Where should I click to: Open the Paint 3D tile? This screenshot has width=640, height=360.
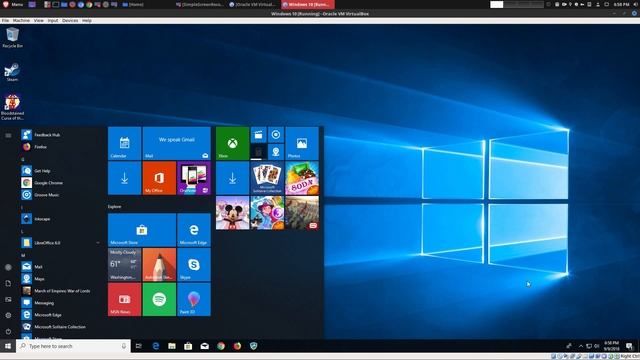click(x=194, y=300)
